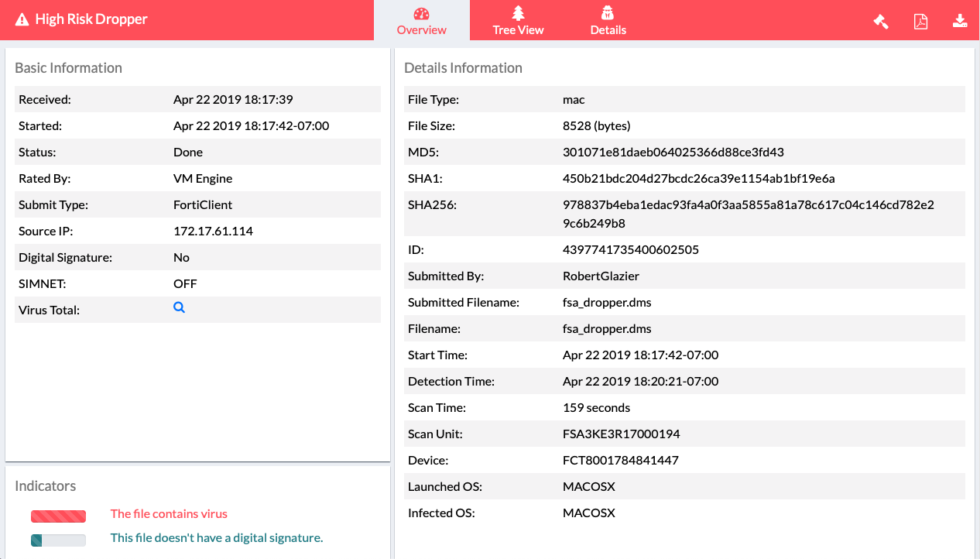Screen dimensions: 980x559
Task: Click File Type value mac
Action: 574,99
